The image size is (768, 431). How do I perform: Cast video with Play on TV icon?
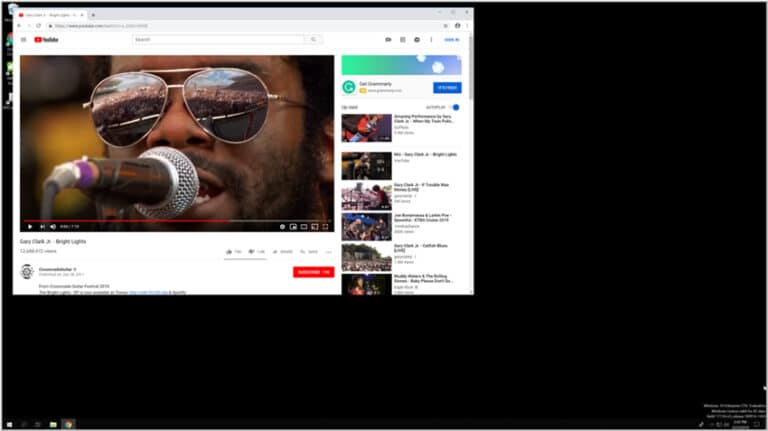coord(314,227)
